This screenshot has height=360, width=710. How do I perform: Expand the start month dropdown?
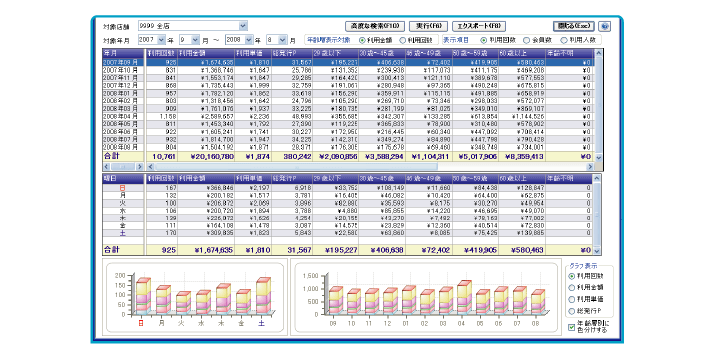(x=195, y=40)
